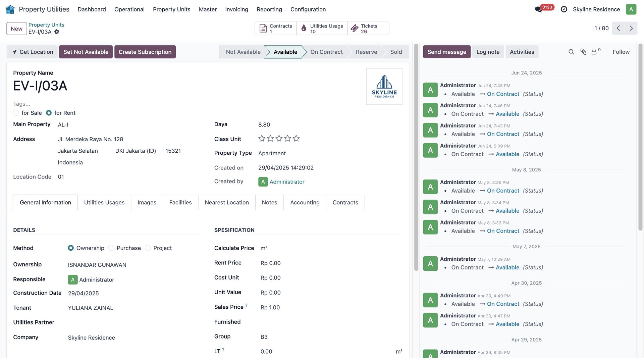Switch to the Utilities Usages tab
Screen dimensions: 644x358
104,202
